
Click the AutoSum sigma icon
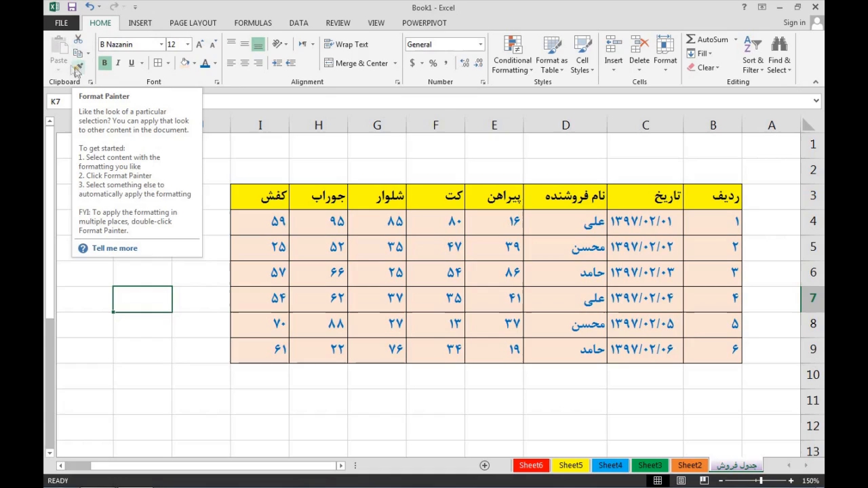coord(690,39)
